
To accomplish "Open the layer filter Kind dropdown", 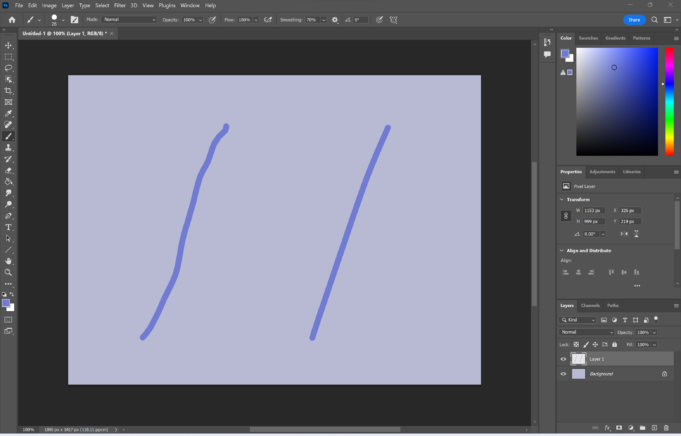I will 577,320.
